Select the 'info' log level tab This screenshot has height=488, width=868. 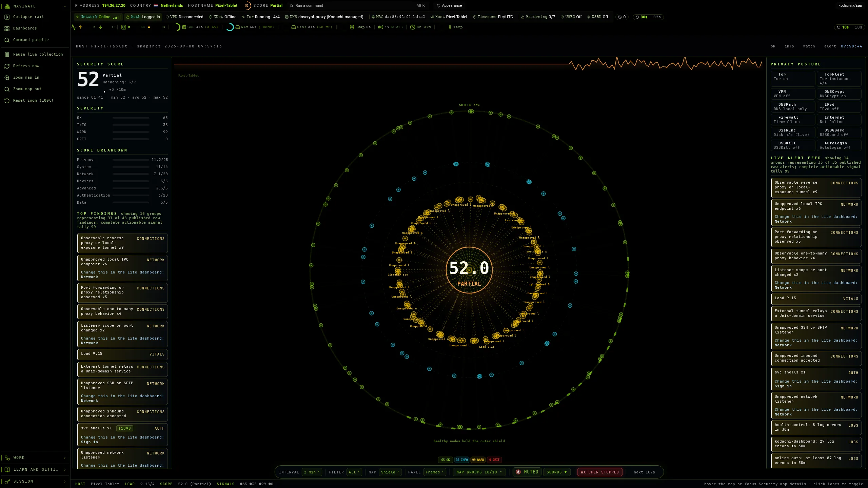789,46
